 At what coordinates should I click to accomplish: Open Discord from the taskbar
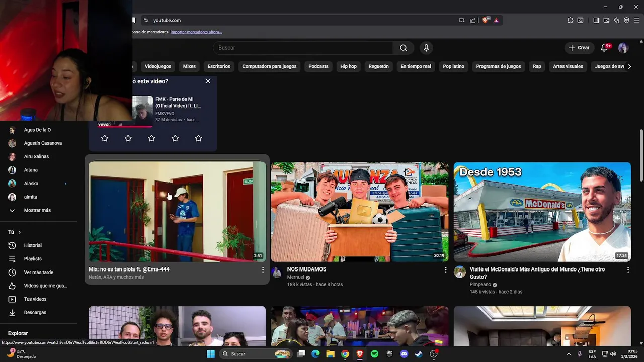tap(404, 354)
